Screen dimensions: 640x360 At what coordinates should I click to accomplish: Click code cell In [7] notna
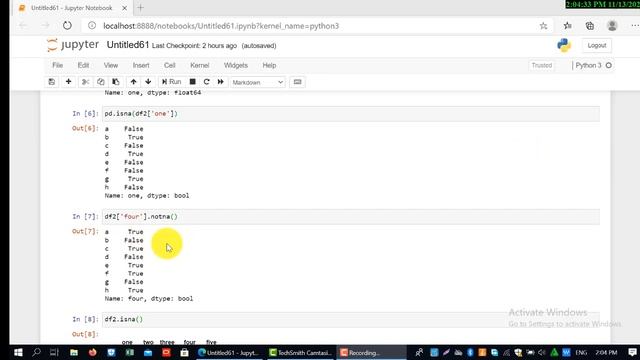(x=351, y=217)
